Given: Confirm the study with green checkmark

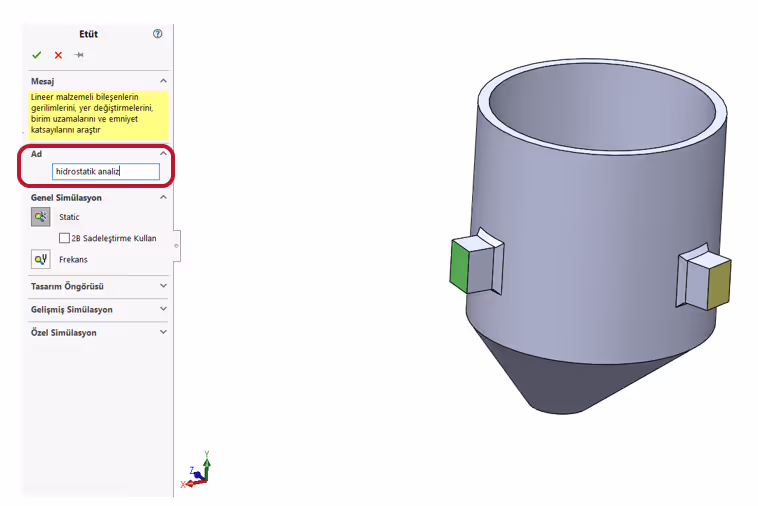Looking at the screenshot, I should point(37,55).
